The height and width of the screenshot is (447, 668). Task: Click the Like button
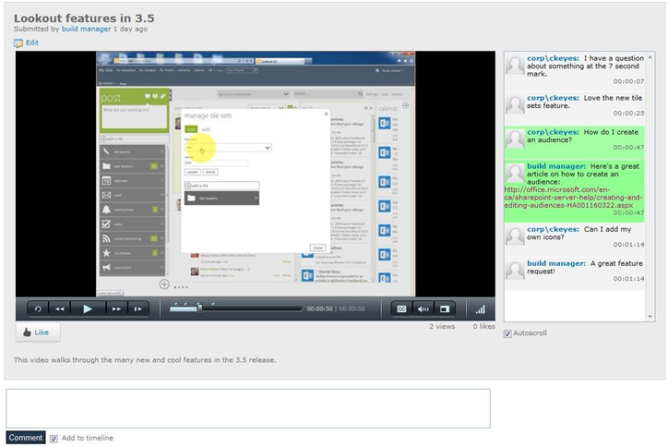(37, 332)
